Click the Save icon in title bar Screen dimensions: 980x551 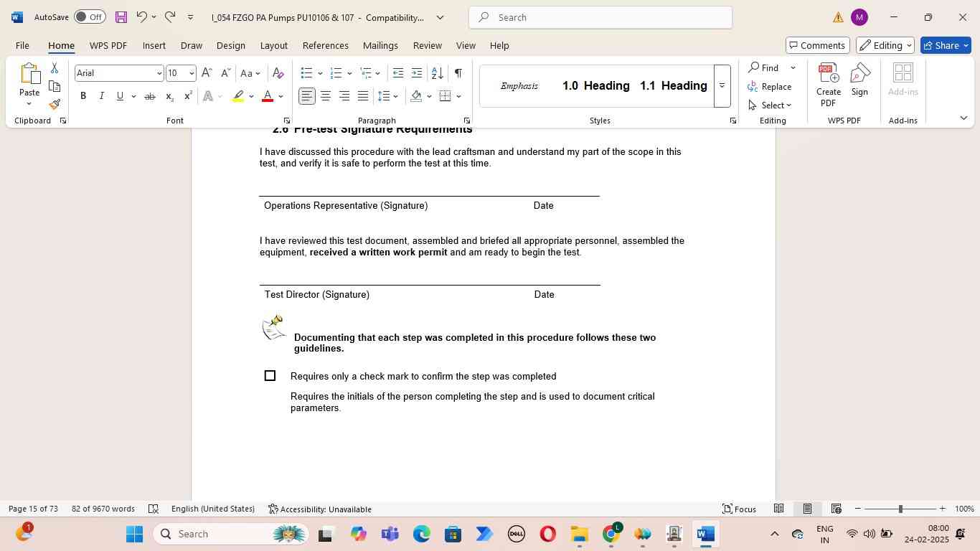(121, 17)
